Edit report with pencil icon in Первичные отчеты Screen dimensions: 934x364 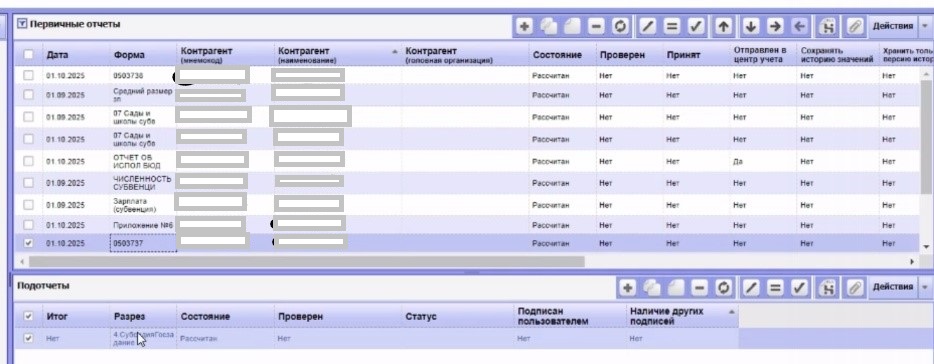click(x=648, y=26)
